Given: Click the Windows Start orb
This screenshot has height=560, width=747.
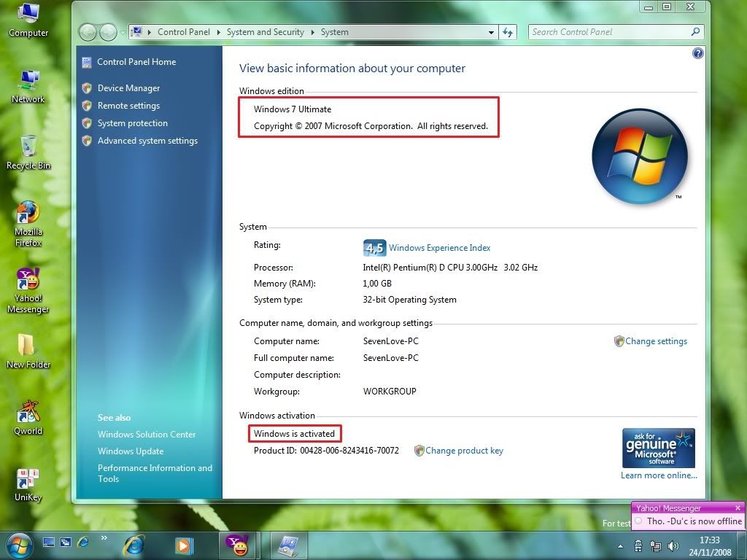Looking at the screenshot, I should 20,545.
